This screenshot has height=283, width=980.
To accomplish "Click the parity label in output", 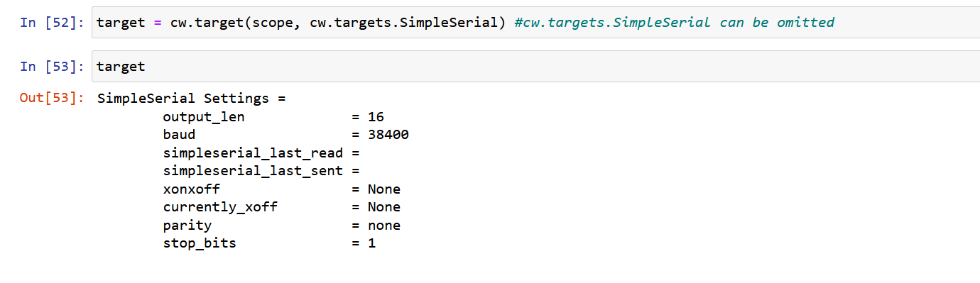I will click(x=187, y=226).
